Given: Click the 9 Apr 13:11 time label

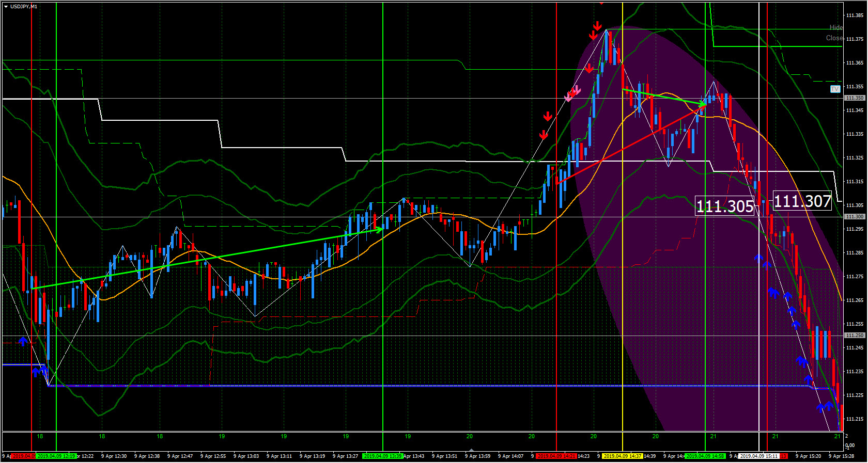Looking at the screenshot, I should pyautogui.click(x=280, y=456).
